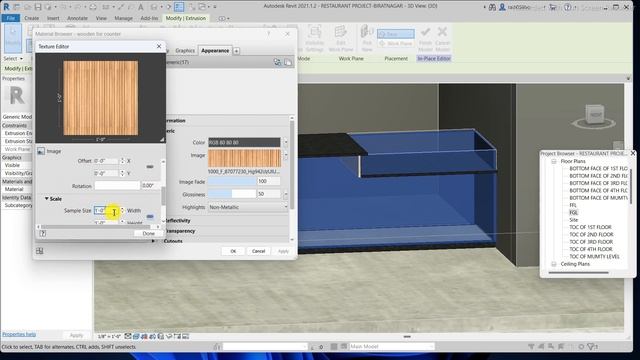Click the Rotation slider in Texture Editor
Screen dimensions: 640x360
point(117,185)
